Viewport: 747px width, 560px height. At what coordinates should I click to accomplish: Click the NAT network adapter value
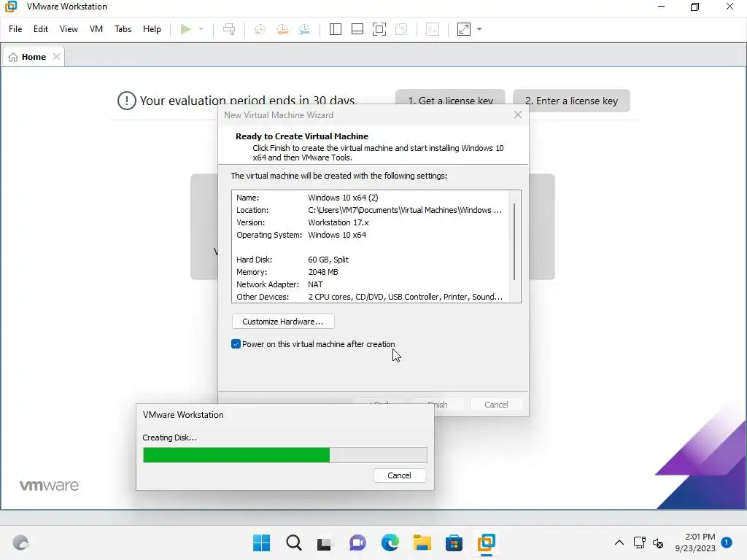(x=315, y=284)
